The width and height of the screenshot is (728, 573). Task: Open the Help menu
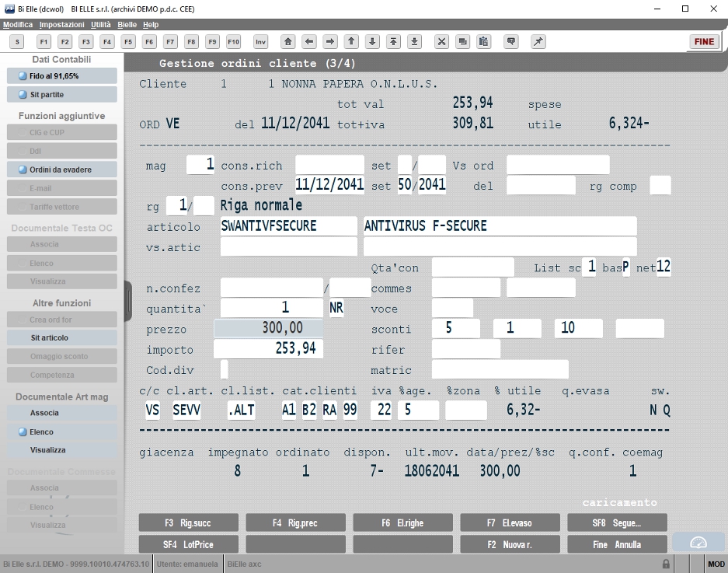tap(151, 25)
